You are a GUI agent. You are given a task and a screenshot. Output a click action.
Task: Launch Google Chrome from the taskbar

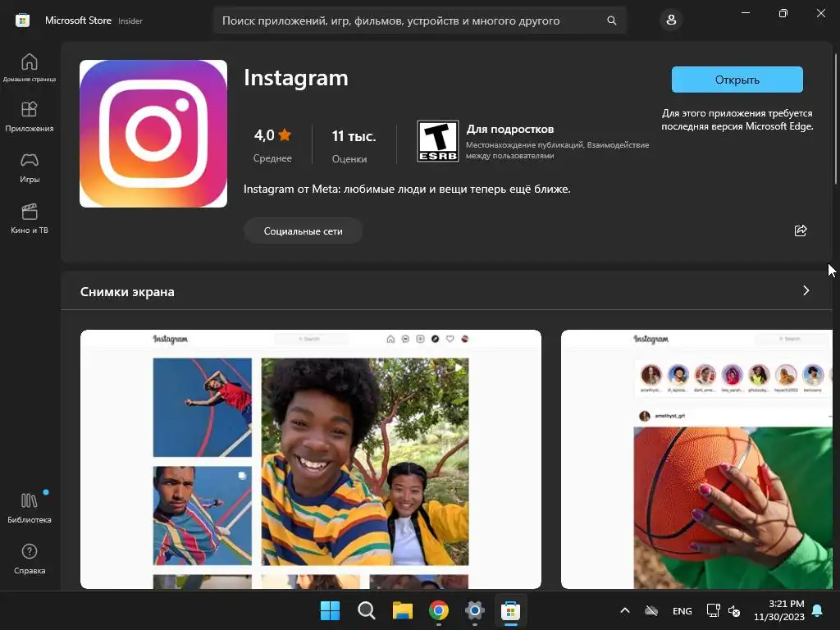click(439, 610)
